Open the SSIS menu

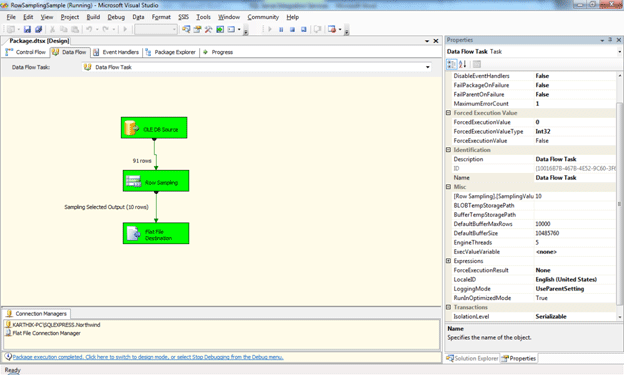pyautogui.click(x=183, y=17)
